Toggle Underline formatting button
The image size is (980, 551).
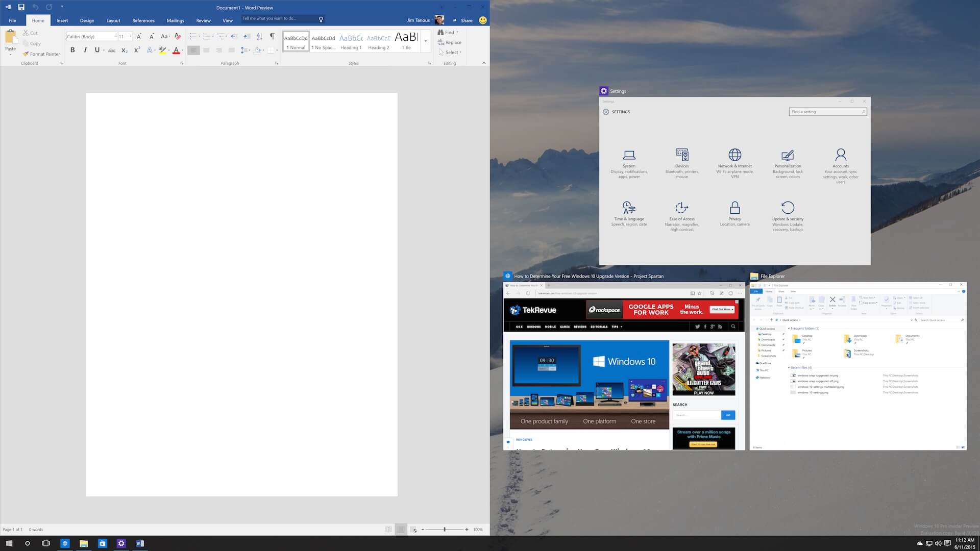tap(97, 50)
